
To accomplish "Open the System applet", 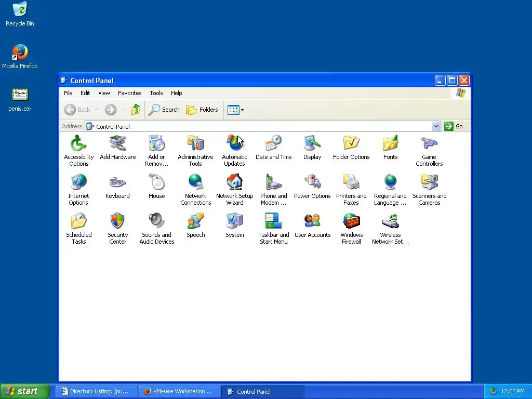I will point(234,225).
